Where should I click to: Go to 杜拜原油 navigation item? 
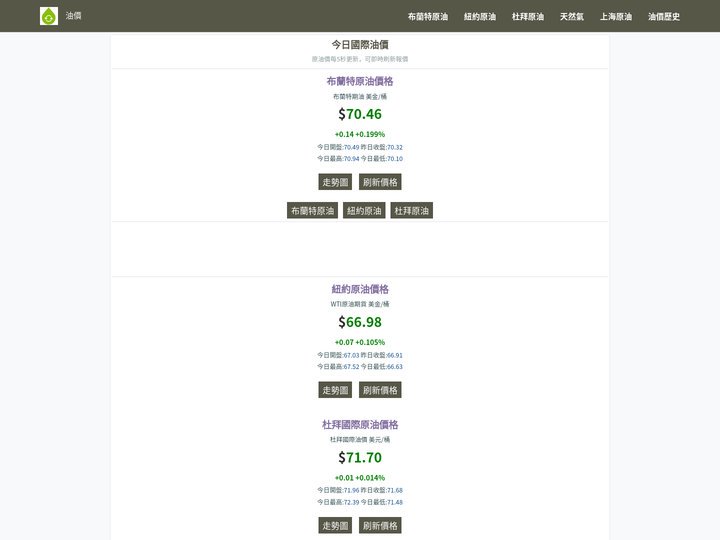click(x=528, y=17)
